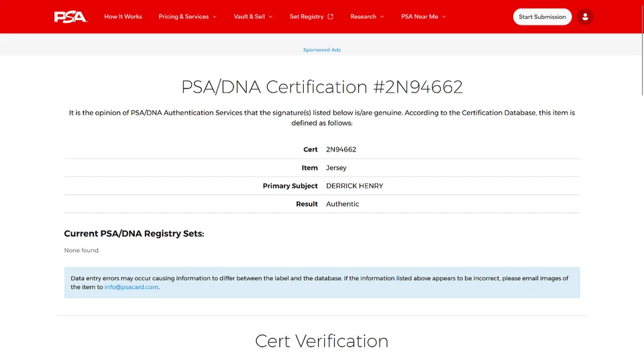Click the Start Submission button
This screenshot has width=644, height=362.
click(542, 17)
